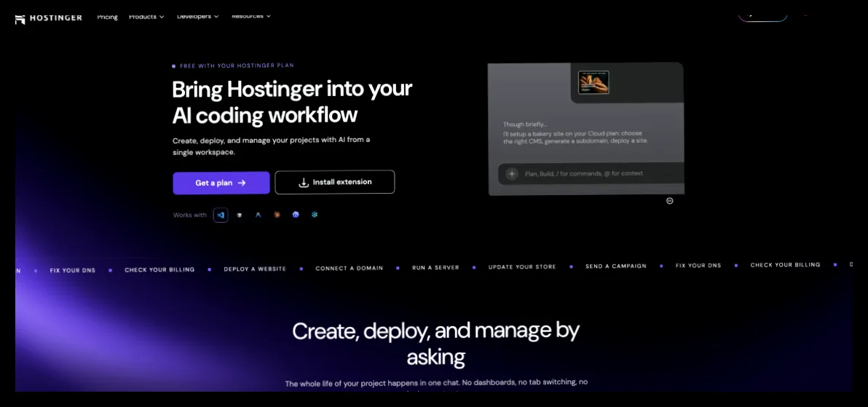Click the arrow on Get a plan
The width and height of the screenshot is (868, 407).
[x=241, y=183]
